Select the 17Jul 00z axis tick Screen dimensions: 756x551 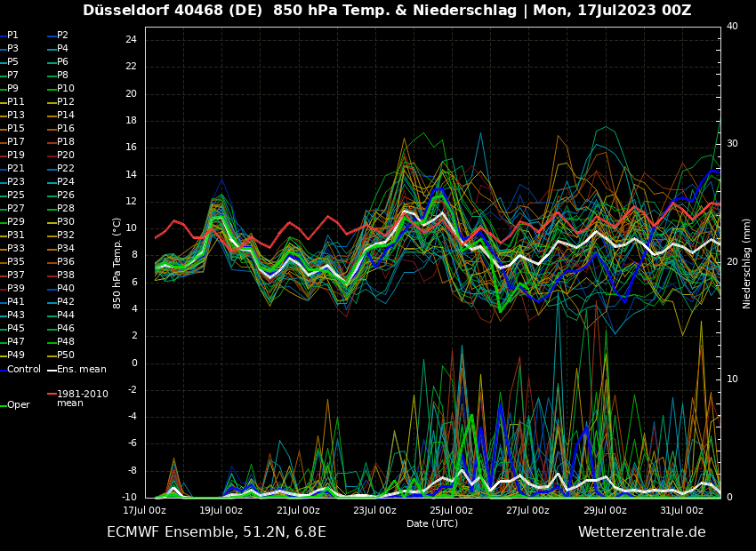coord(144,510)
